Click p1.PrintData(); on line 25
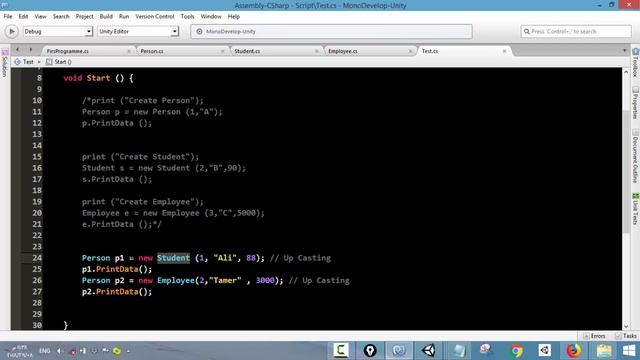The width and height of the screenshot is (640, 360). 117,269
